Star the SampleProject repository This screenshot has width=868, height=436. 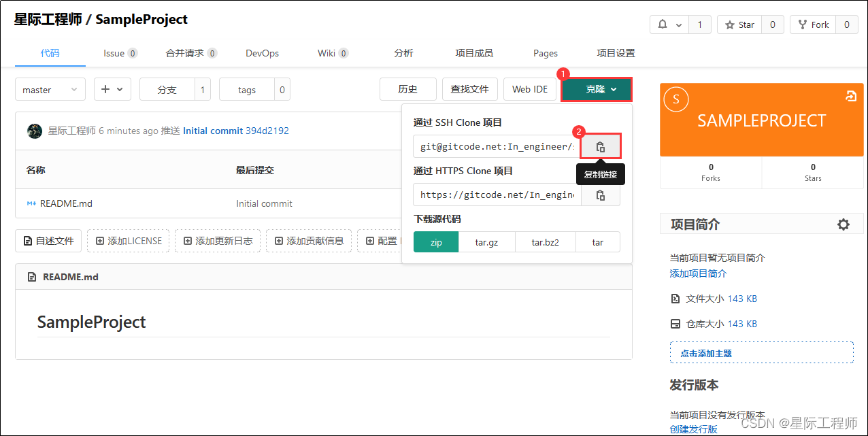click(739, 24)
